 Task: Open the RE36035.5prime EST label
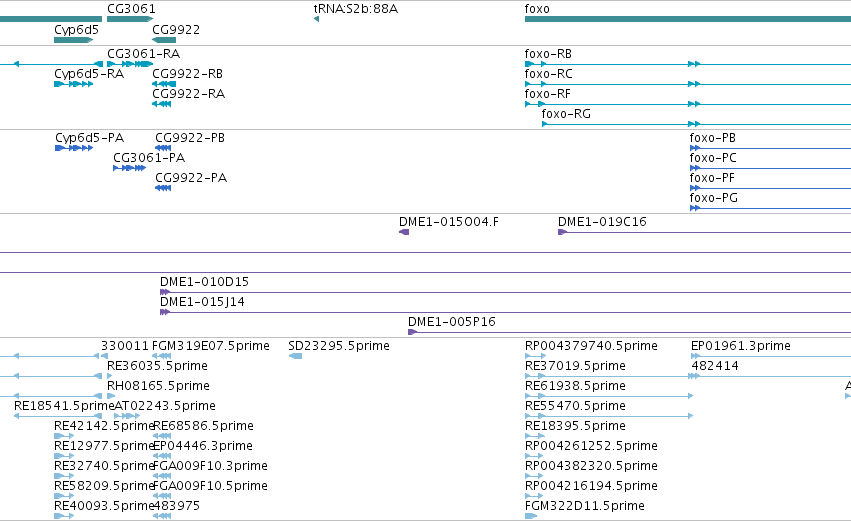pos(157,366)
